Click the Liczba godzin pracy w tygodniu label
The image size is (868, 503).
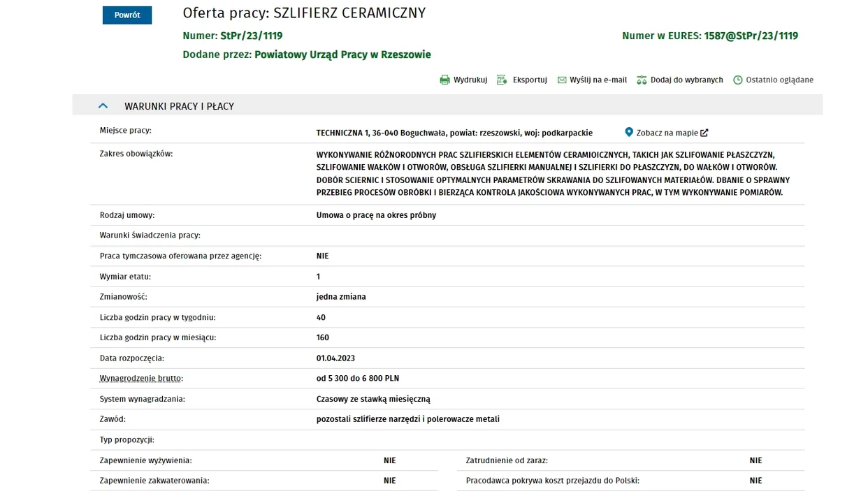click(x=157, y=317)
